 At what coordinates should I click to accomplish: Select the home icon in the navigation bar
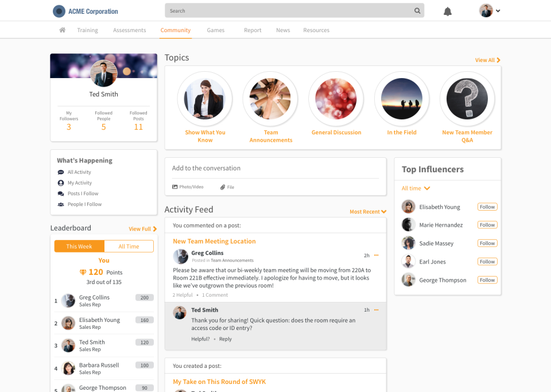tap(62, 30)
